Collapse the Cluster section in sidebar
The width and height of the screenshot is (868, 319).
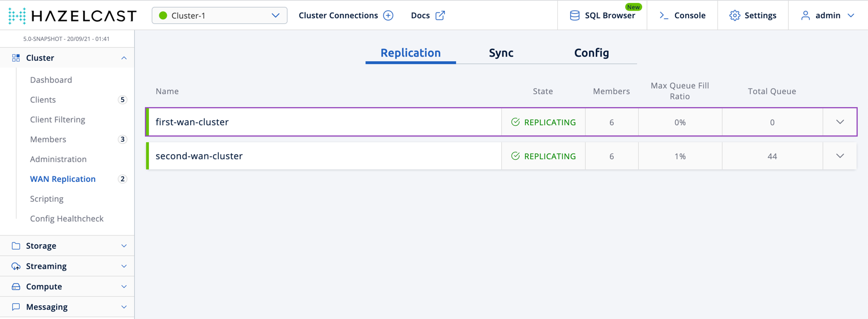124,58
